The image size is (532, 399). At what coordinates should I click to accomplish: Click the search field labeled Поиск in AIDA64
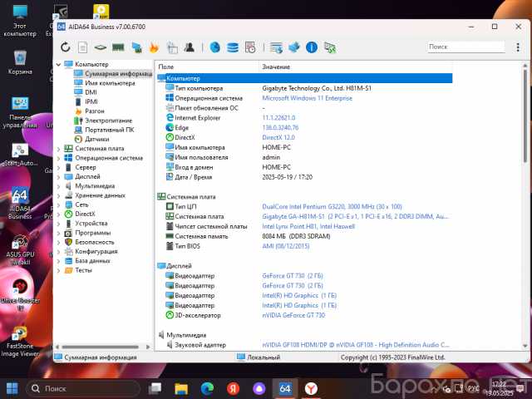465,47
